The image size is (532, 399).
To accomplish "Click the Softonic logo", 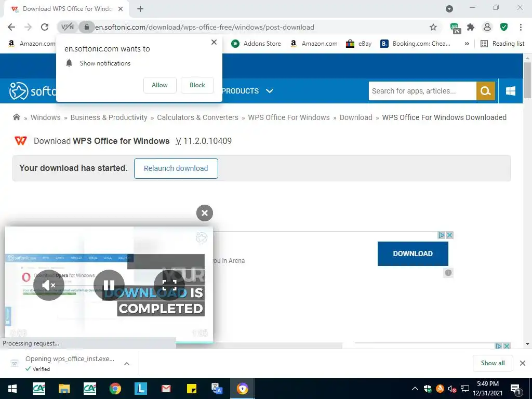I will pyautogui.click(x=33, y=91).
